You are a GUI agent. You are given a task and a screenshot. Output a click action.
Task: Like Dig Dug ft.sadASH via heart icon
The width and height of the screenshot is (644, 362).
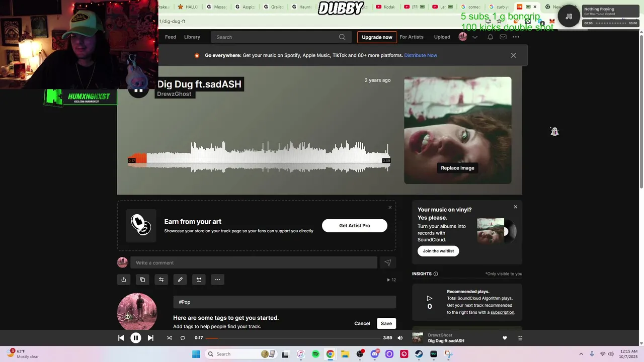pyautogui.click(x=505, y=338)
